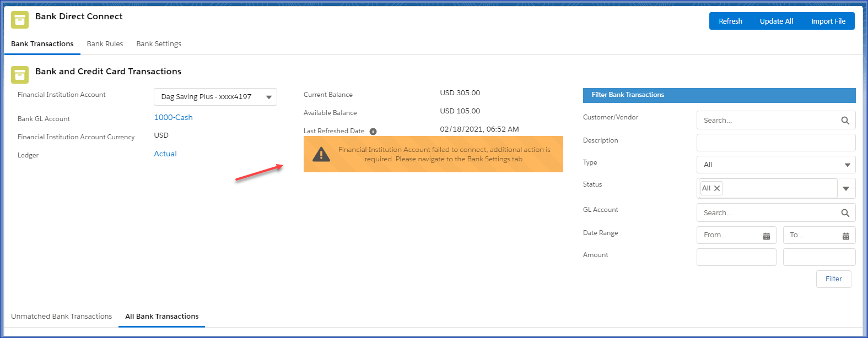The width and height of the screenshot is (868, 338).
Task: Click the Last Refreshed Date info icon
Action: point(373,132)
